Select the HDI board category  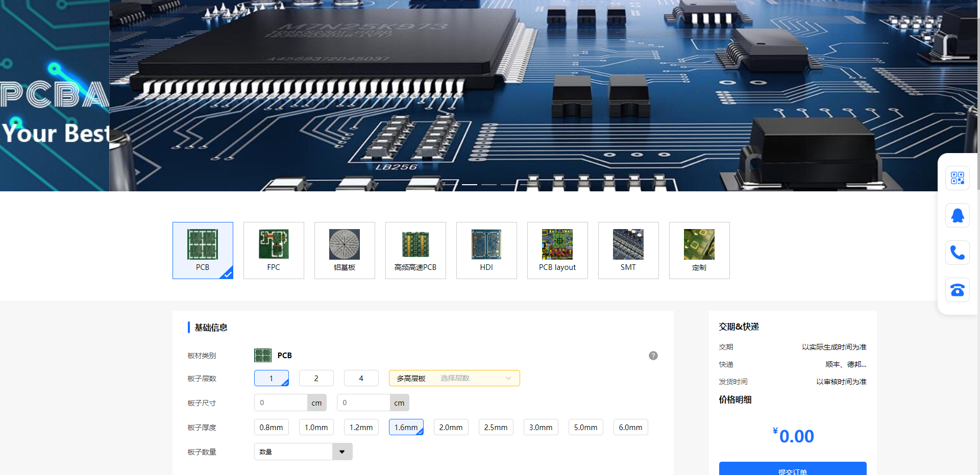click(x=486, y=251)
